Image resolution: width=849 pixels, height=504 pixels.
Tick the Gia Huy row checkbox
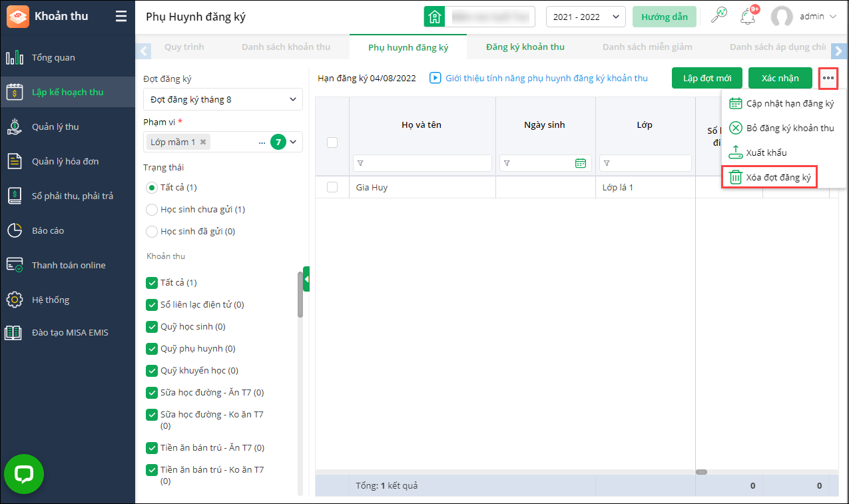332,188
